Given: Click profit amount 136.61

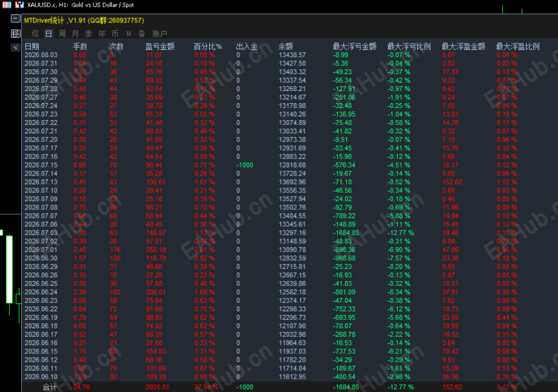Looking at the screenshot, I should click(155, 182).
